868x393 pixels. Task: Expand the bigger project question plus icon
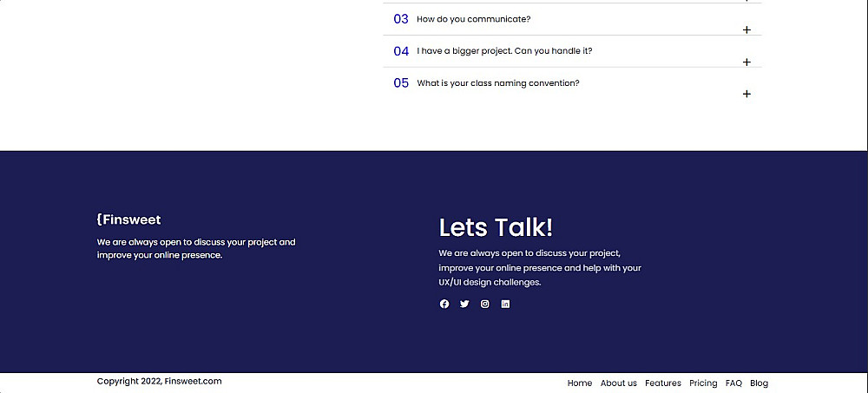[746, 62]
